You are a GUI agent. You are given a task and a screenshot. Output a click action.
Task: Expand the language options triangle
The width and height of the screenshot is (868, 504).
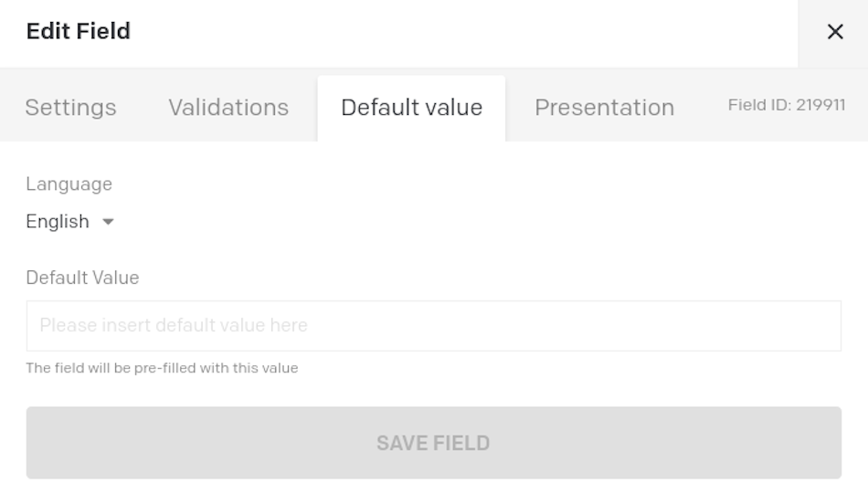tap(108, 223)
